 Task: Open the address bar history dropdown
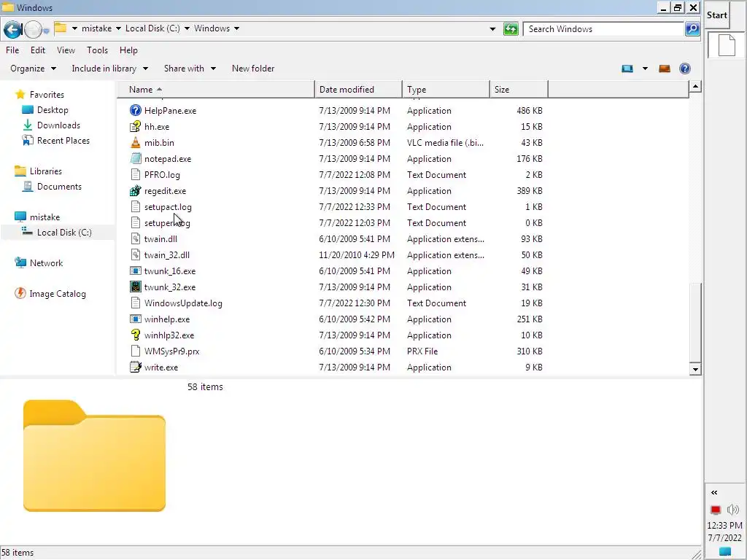coord(492,29)
